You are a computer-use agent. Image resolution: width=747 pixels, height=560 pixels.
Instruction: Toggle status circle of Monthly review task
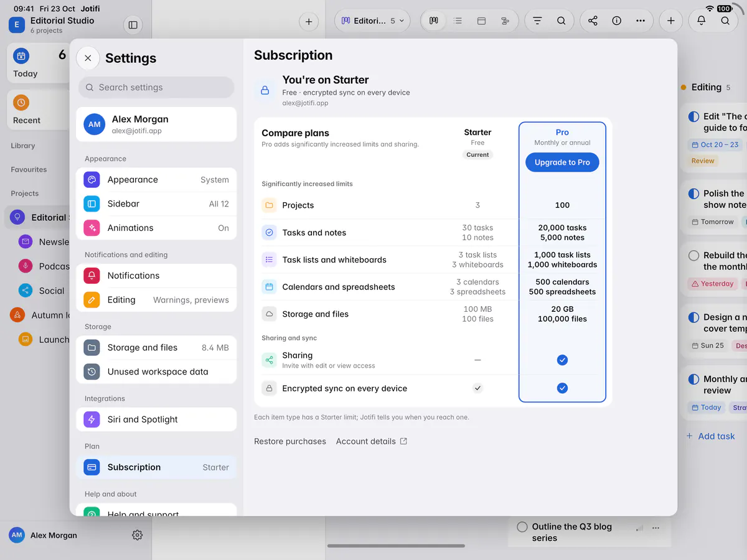pyautogui.click(x=693, y=379)
